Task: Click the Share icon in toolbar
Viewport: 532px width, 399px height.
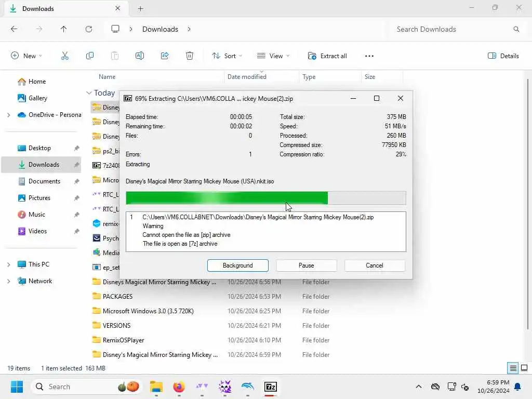Action: click(x=165, y=56)
